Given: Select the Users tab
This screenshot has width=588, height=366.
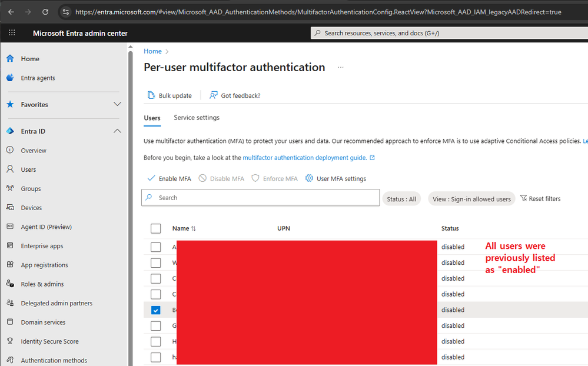Looking at the screenshot, I should click(152, 118).
